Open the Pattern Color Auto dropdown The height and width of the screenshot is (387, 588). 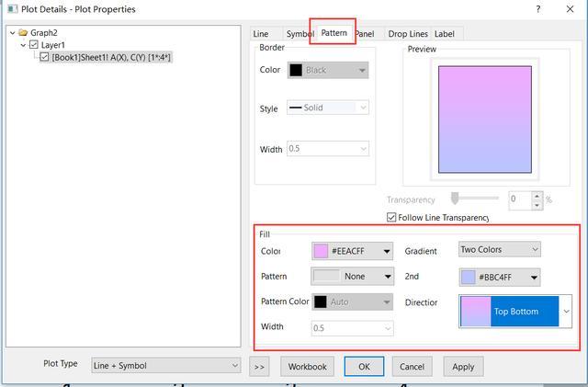coord(352,302)
